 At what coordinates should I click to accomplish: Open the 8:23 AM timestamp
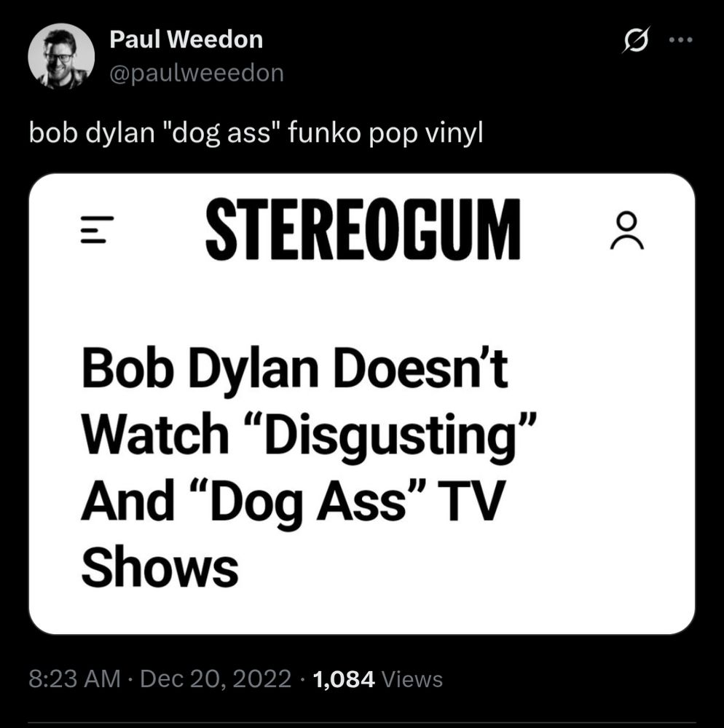75,679
